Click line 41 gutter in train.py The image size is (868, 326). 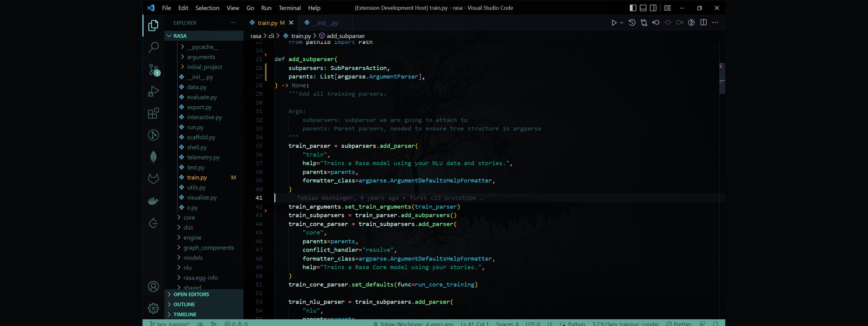[x=259, y=198]
